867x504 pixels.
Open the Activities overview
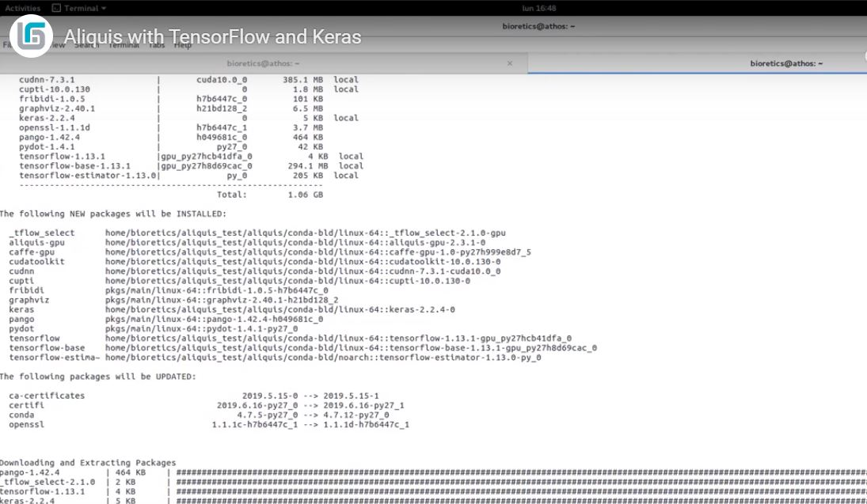(22, 8)
